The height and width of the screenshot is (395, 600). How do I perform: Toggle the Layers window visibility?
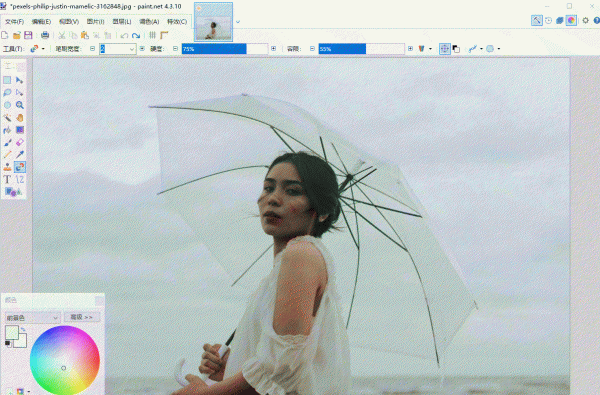(560, 21)
